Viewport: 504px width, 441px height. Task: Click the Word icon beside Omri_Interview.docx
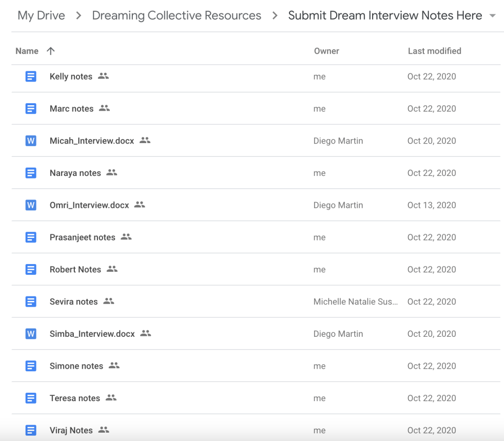(x=31, y=206)
